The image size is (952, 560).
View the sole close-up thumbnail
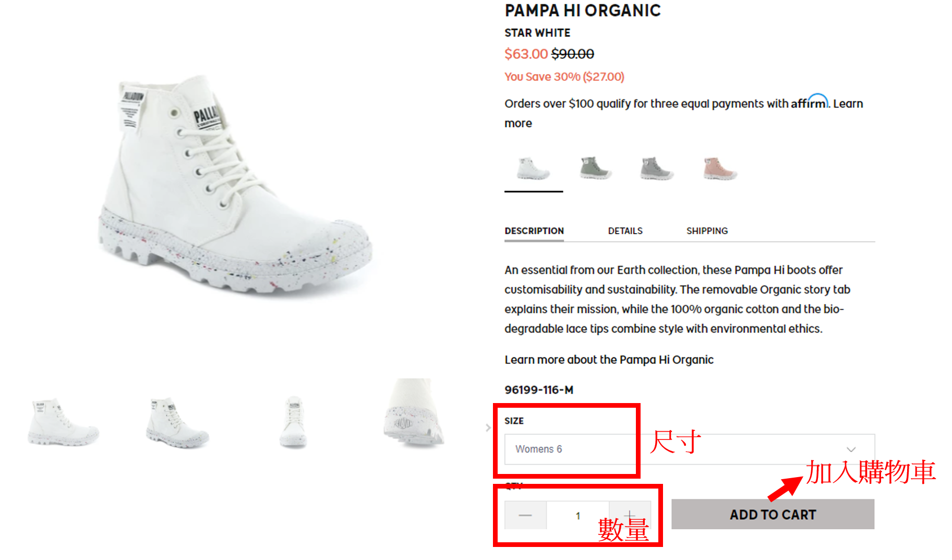(413, 415)
